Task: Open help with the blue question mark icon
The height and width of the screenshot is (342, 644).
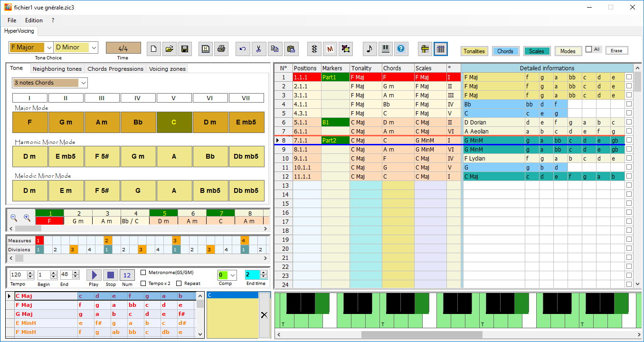Action: tap(401, 48)
